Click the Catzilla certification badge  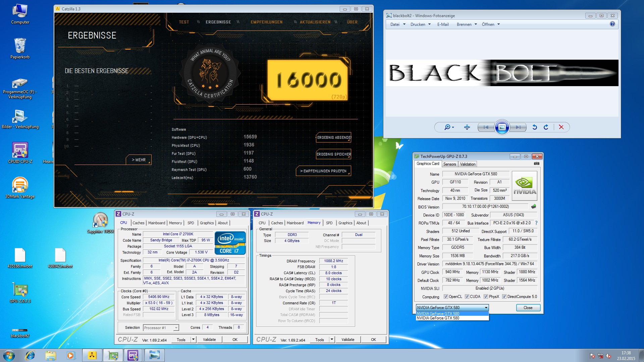[x=210, y=73]
